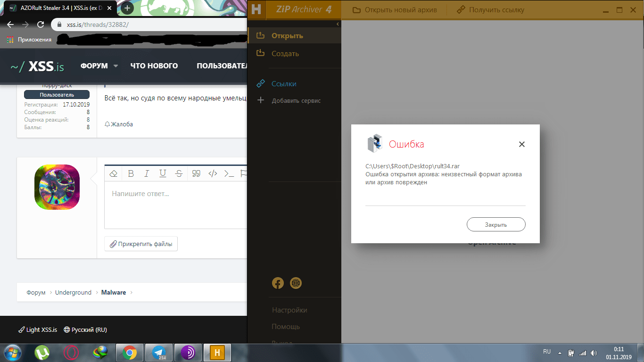644x362 pixels.
Task: Reload the xss.is page
Action: point(41,25)
